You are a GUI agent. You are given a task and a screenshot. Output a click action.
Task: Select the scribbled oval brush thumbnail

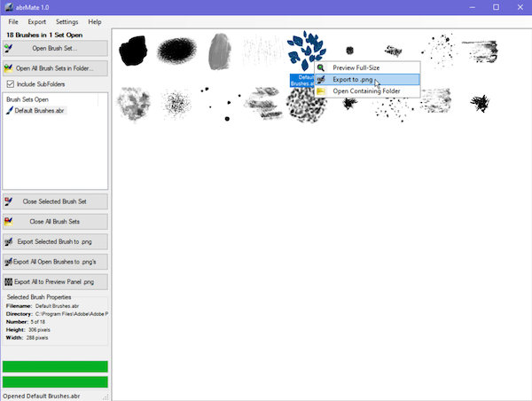(176, 51)
